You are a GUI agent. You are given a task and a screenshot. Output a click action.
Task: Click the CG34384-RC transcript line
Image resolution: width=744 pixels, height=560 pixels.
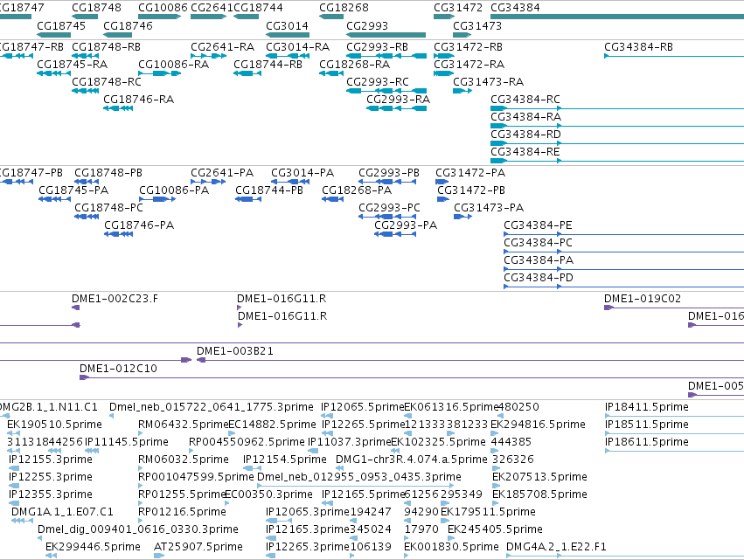pos(617,108)
